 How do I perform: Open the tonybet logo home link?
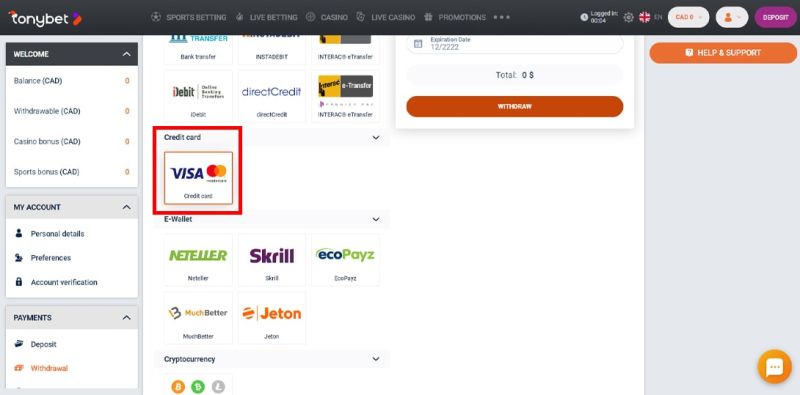coord(45,18)
